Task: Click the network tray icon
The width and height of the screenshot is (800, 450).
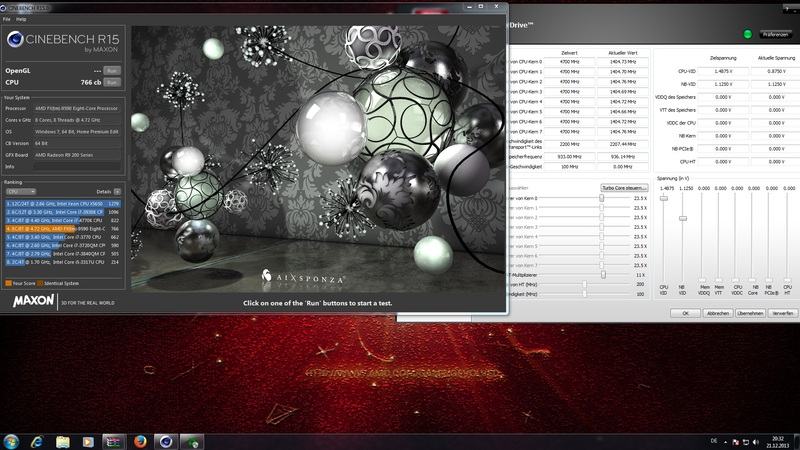Action: coord(745,442)
